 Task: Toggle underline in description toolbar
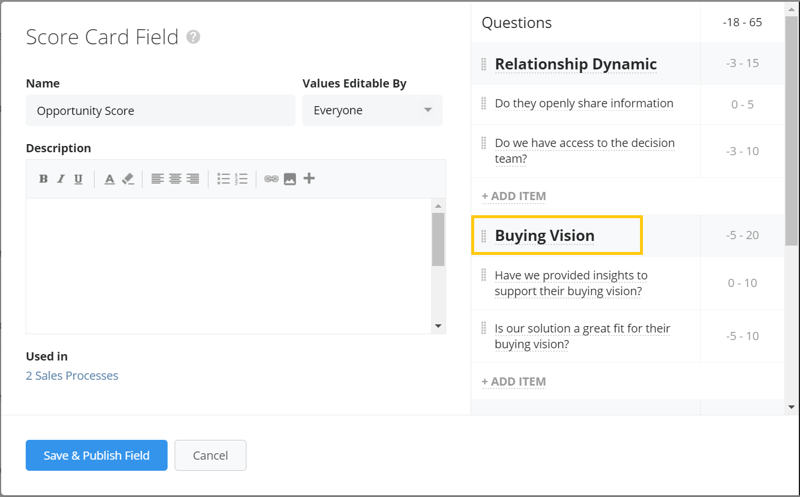pyautogui.click(x=78, y=179)
